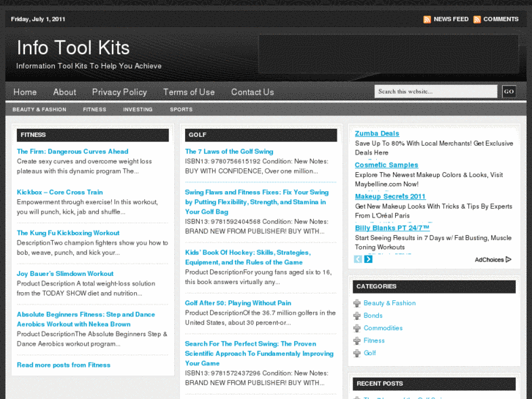The image size is (532, 399).
Task: Click the RECENT POSTS widget header
Action: 434,384
